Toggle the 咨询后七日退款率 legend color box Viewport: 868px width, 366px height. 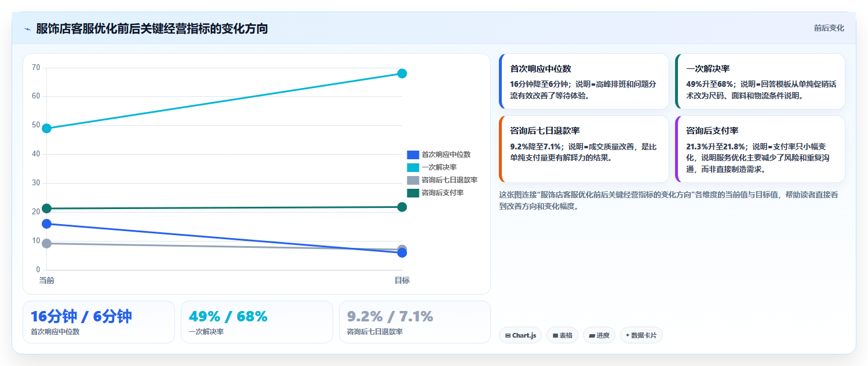pyautogui.click(x=413, y=180)
